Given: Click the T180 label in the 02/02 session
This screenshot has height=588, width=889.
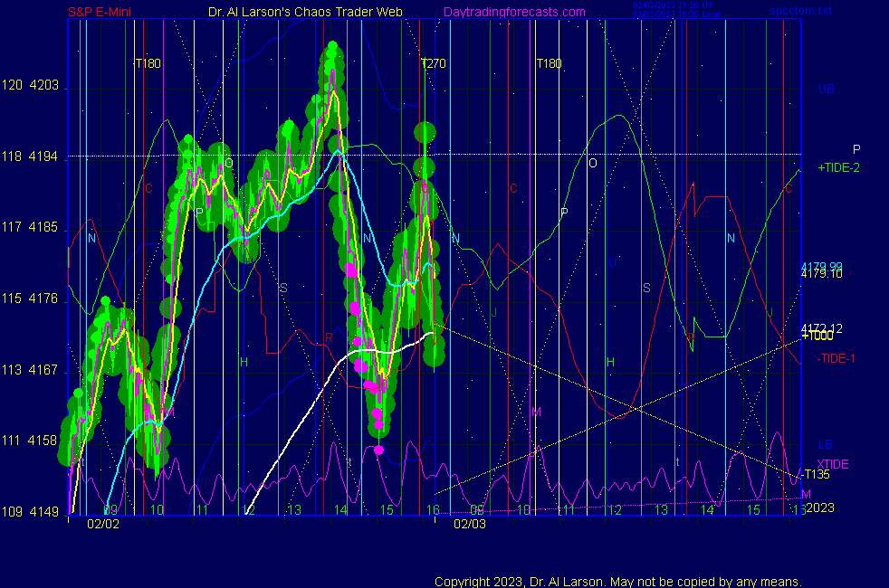Looking at the screenshot, I should coord(148,63).
